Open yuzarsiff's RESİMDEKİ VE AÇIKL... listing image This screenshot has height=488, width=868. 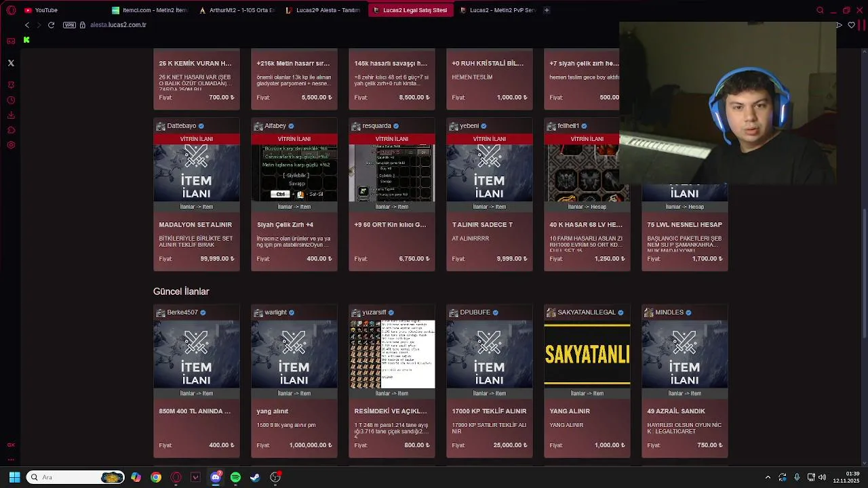tap(392, 354)
